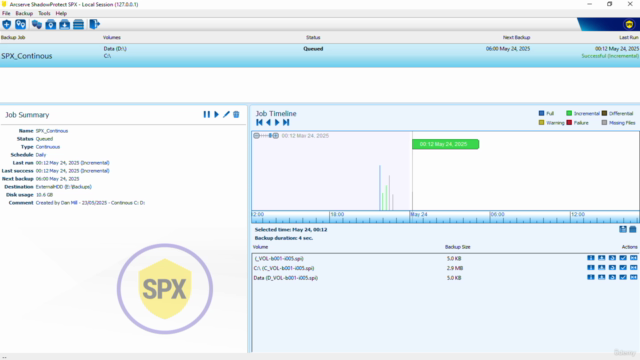Click the box-with-pin icon in toolbar
This screenshot has width=640, height=360.
(51, 24)
